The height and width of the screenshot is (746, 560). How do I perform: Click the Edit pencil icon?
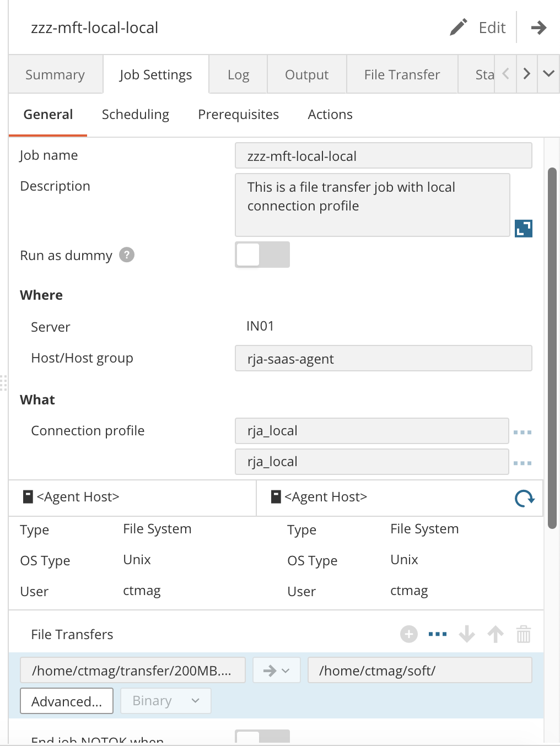[459, 28]
